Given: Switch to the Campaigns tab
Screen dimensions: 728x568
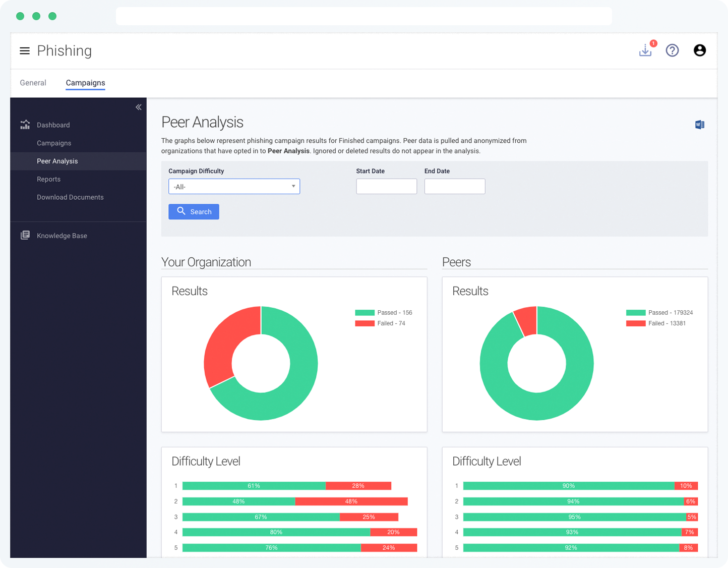Looking at the screenshot, I should [85, 83].
